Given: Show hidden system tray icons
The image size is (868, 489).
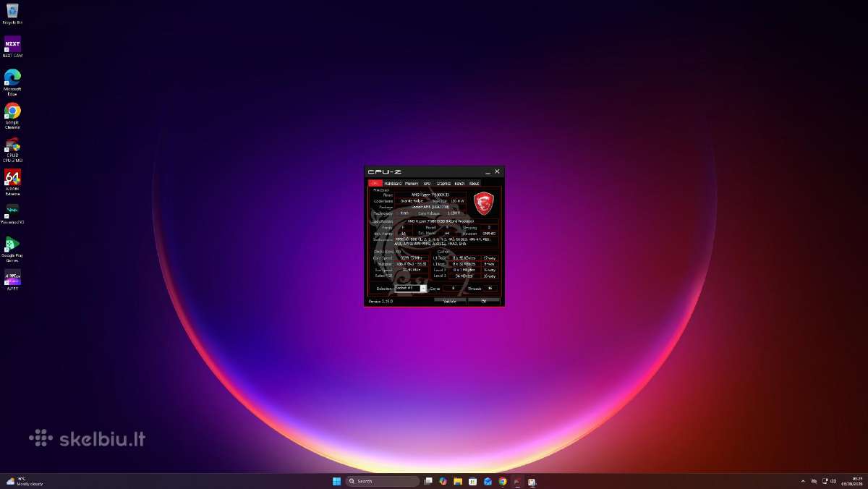Looking at the screenshot, I should [x=803, y=481].
